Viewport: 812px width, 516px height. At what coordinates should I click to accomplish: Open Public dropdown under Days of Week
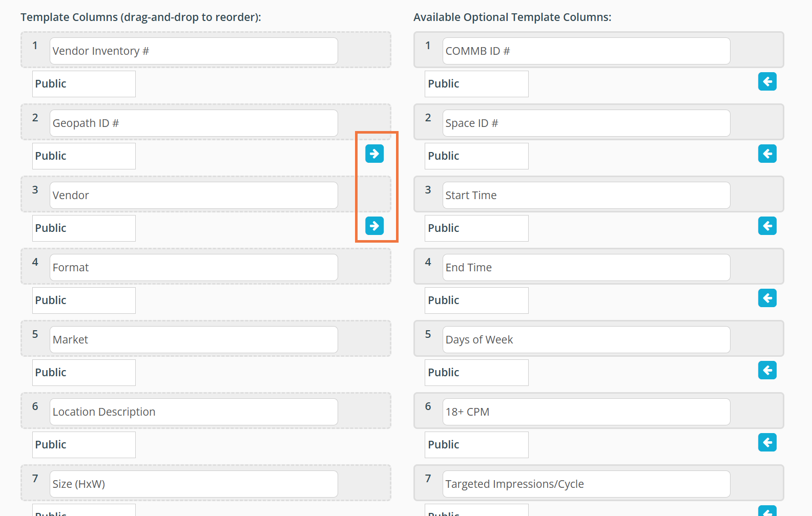tap(476, 373)
